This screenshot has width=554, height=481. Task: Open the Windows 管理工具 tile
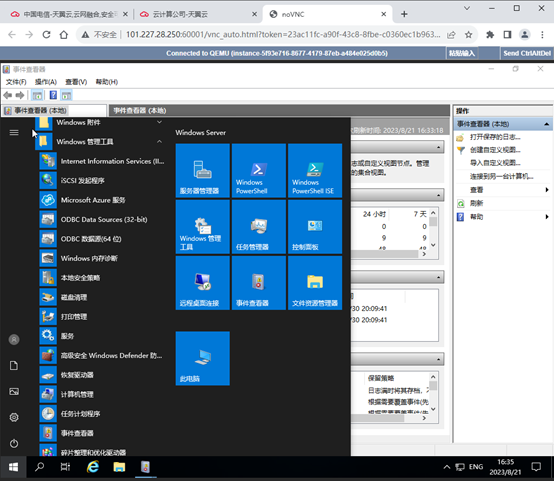(202, 227)
